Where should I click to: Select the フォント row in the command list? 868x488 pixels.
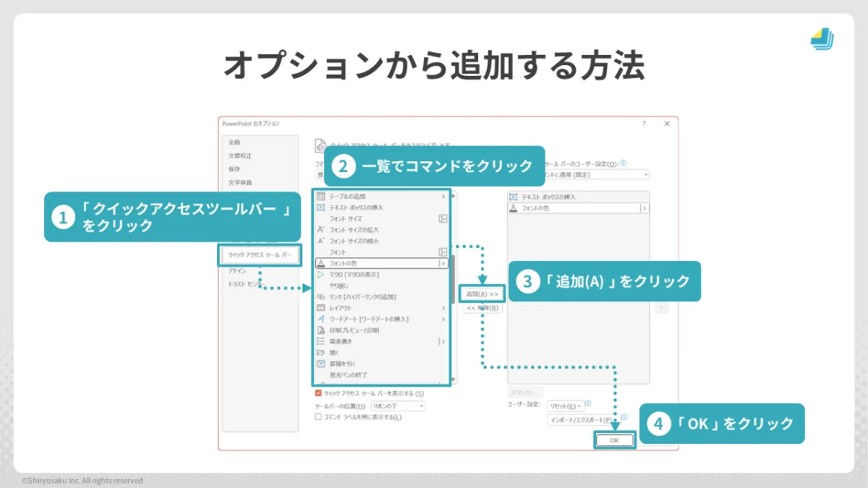pyautogui.click(x=382, y=252)
